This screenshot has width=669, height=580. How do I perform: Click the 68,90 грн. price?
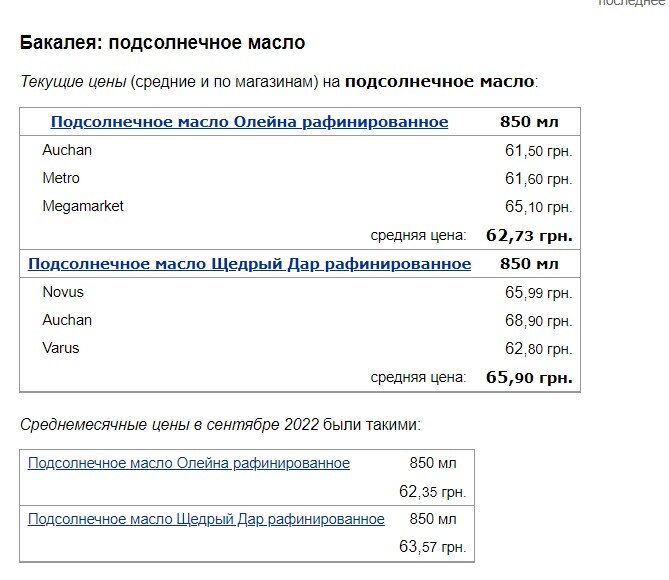click(x=538, y=321)
